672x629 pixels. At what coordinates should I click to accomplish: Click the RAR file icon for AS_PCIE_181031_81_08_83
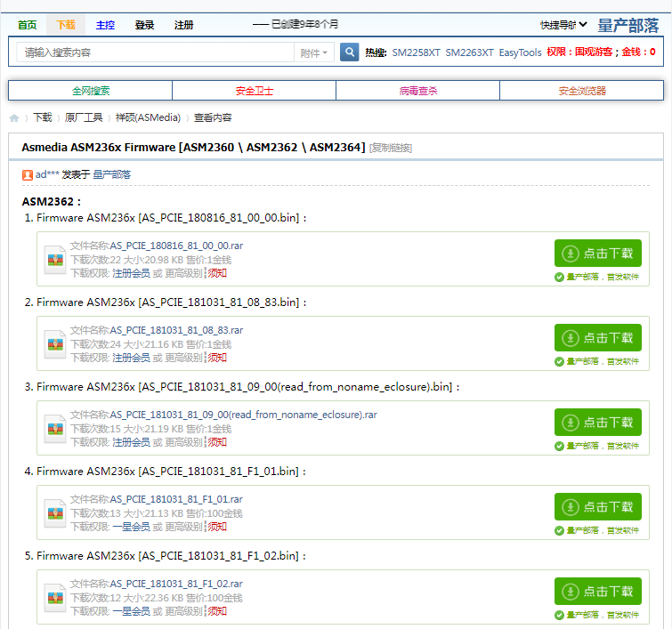tap(56, 343)
